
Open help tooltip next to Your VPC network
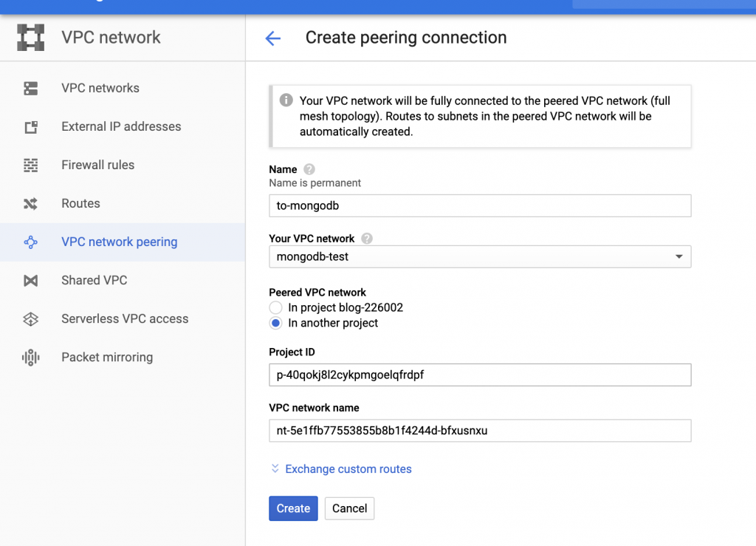coord(367,238)
